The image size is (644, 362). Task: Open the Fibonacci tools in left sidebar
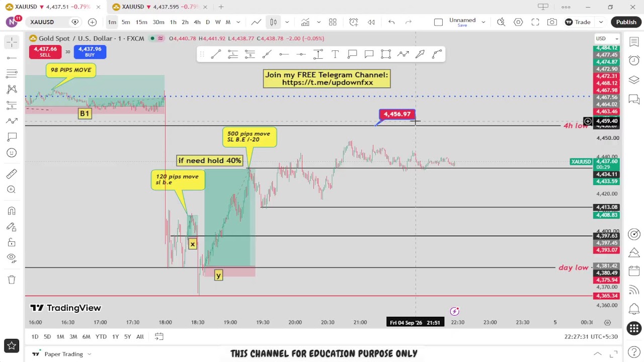tap(12, 73)
